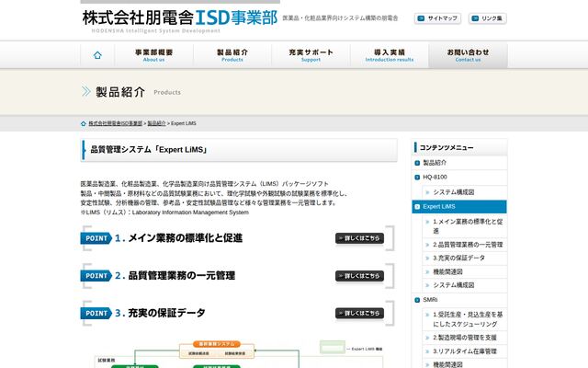
Task: Open システム構成図 under Expert LiMS
Action: (454, 285)
